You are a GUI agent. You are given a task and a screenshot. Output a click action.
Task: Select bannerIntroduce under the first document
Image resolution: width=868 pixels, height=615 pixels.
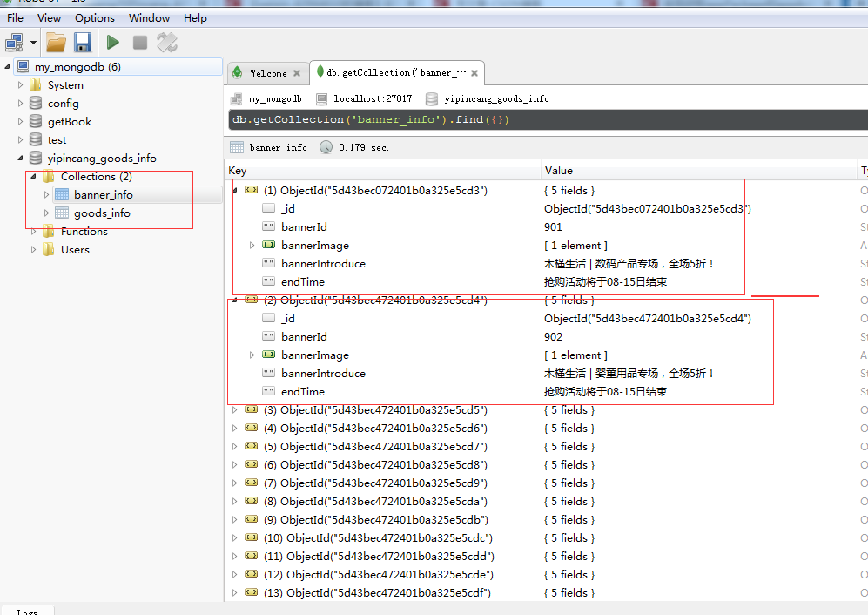[323, 263]
